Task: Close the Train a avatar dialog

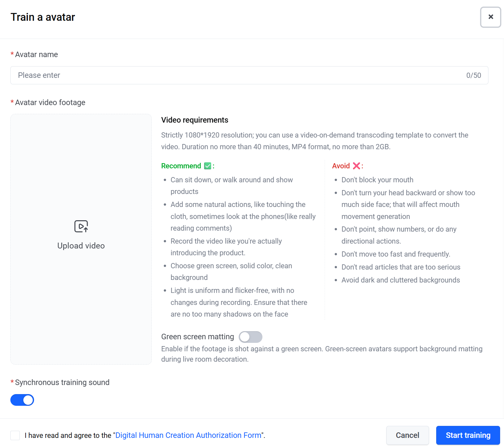Action: [x=491, y=17]
